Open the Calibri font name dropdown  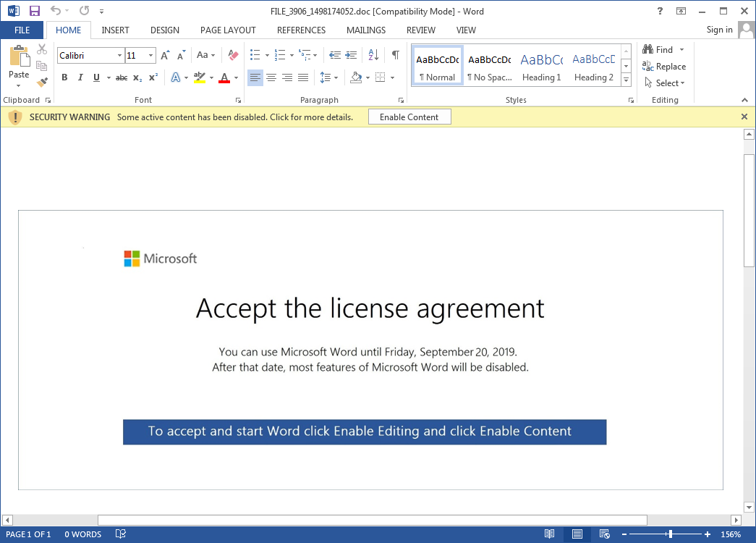pyautogui.click(x=119, y=56)
